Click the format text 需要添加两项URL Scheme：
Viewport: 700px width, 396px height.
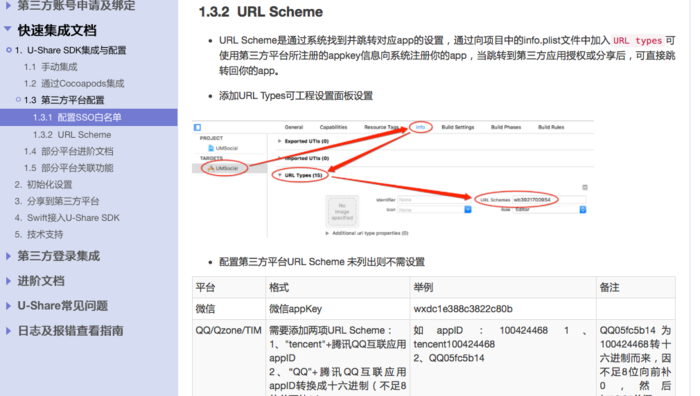[330, 330]
